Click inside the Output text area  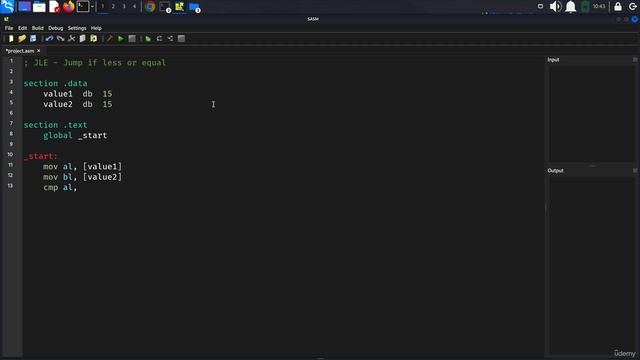(590, 265)
